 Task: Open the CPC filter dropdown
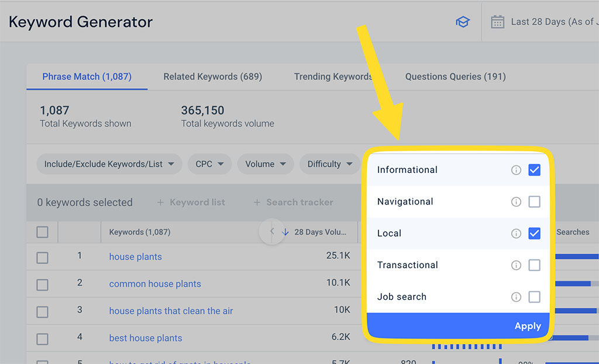coord(209,164)
